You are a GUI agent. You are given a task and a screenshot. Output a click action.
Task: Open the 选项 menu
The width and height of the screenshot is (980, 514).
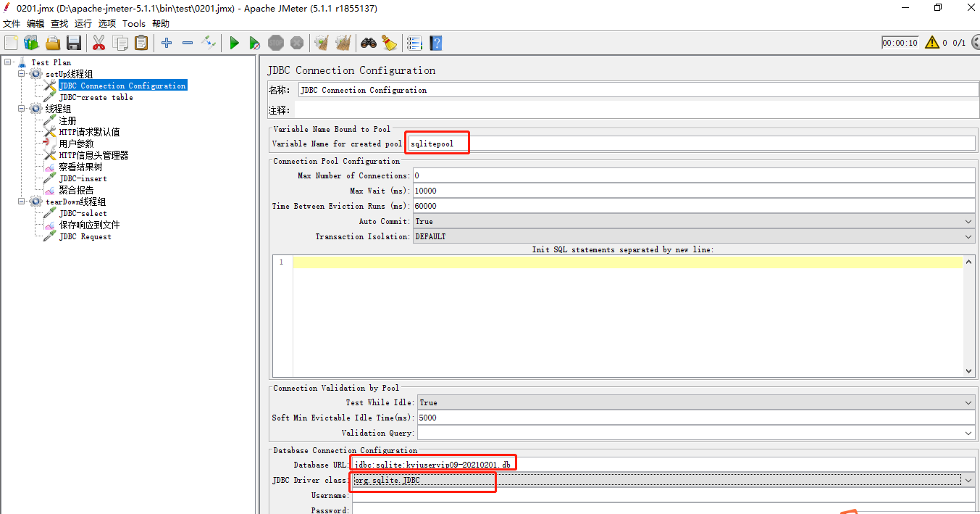pyautogui.click(x=106, y=22)
